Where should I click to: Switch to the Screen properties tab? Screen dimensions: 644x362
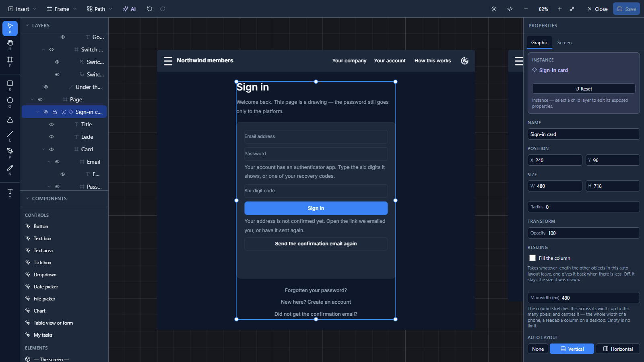point(564,43)
